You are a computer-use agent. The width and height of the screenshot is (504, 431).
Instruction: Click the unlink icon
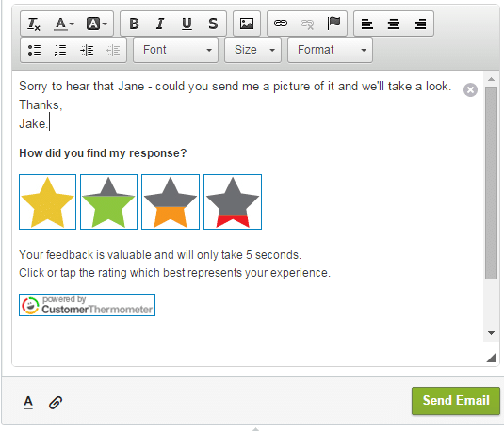click(x=307, y=24)
